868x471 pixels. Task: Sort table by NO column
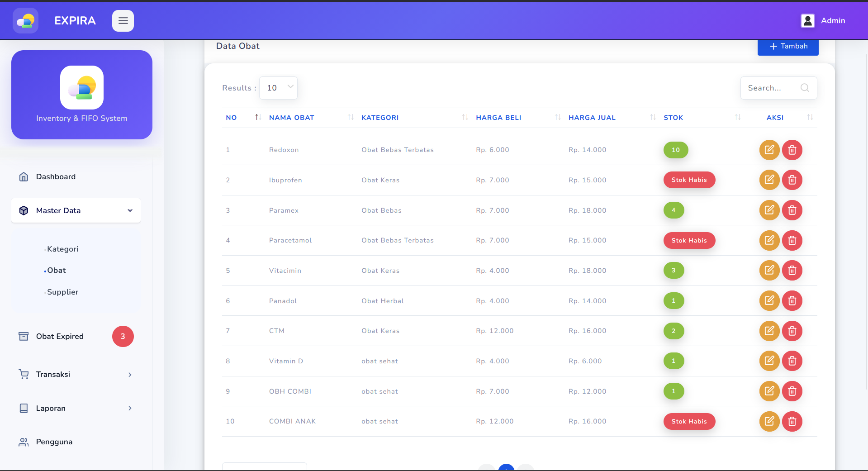coord(243,118)
